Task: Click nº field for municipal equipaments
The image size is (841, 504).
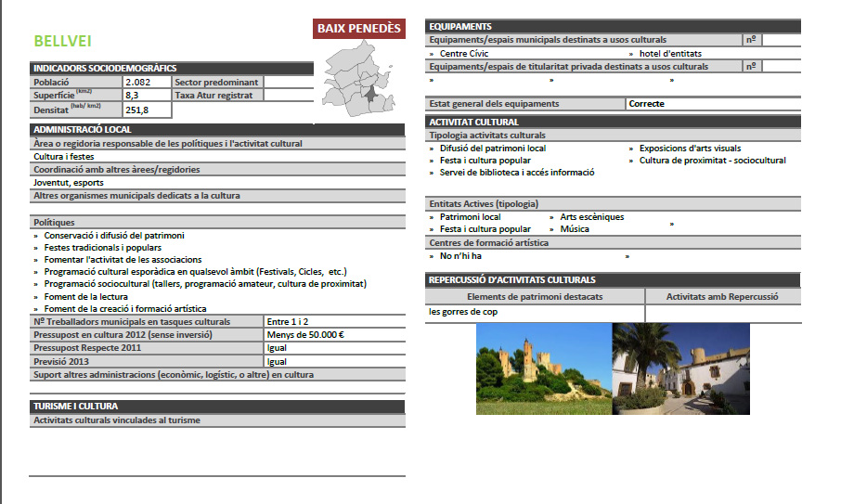Action: click(782, 40)
